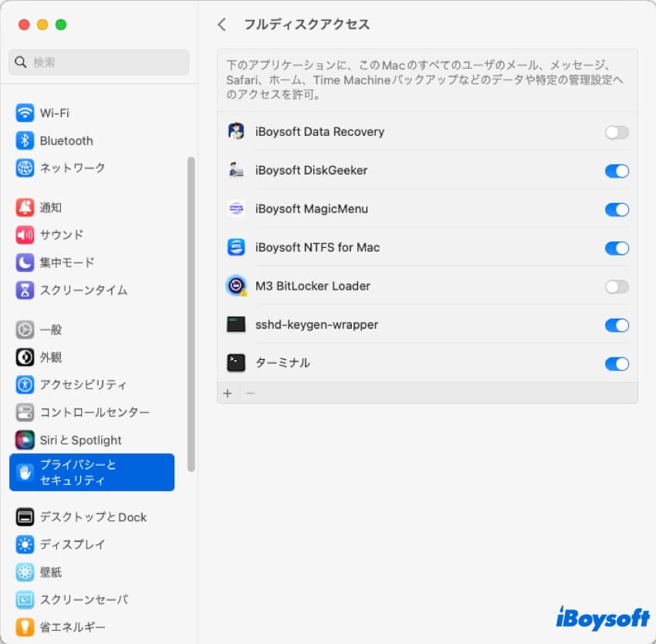Click the ネットワーク globe icon
The width and height of the screenshot is (656, 644).
click(x=25, y=168)
